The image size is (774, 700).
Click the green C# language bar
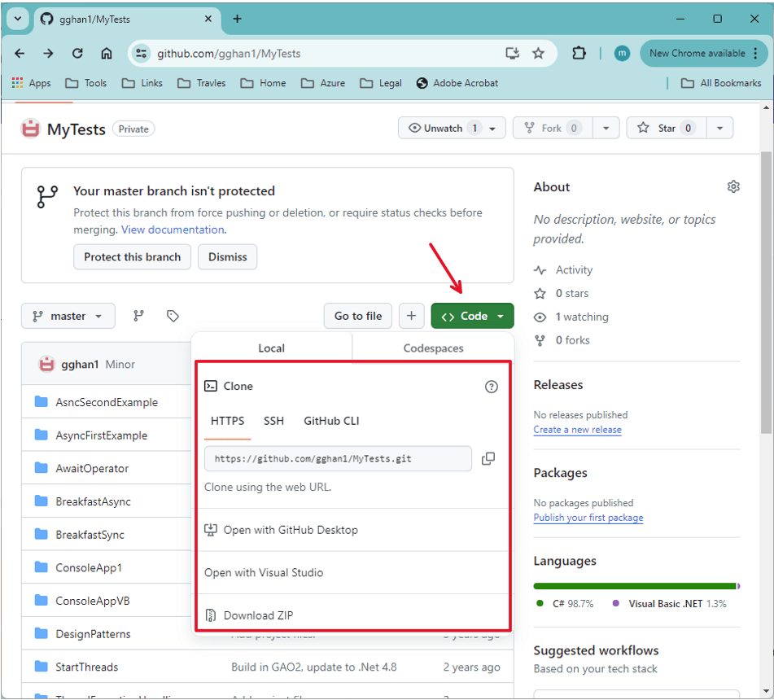pyautogui.click(x=635, y=586)
